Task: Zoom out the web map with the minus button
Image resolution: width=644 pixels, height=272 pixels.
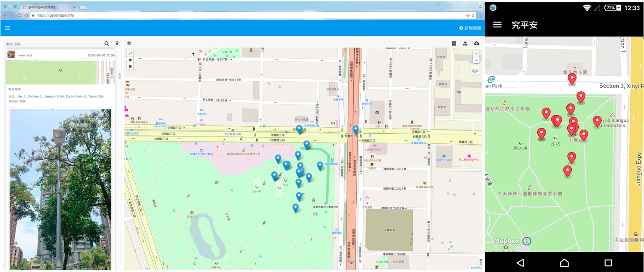Action: (x=476, y=60)
